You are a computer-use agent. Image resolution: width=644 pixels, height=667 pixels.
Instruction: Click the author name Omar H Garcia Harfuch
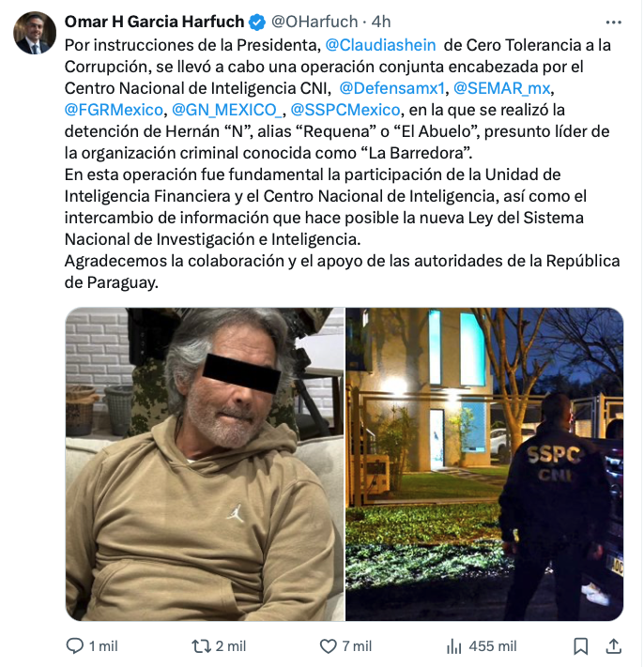click(155, 22)
